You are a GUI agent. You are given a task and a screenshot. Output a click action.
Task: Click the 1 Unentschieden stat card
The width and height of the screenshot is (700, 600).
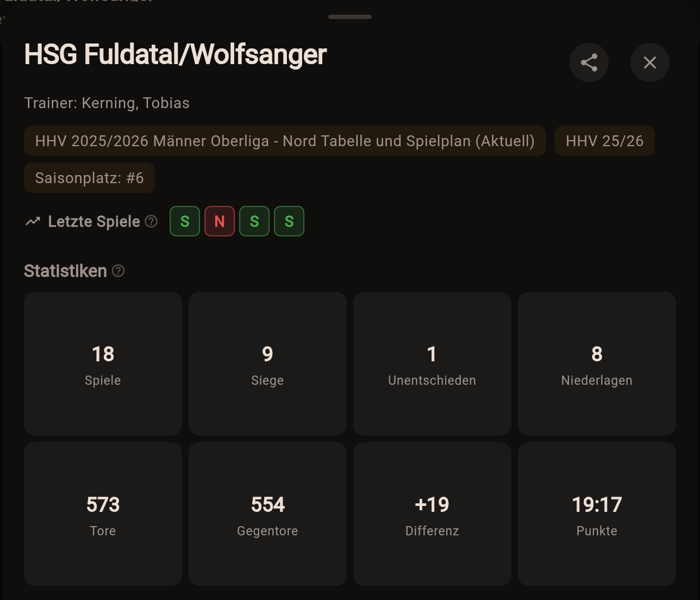[432, 364]
